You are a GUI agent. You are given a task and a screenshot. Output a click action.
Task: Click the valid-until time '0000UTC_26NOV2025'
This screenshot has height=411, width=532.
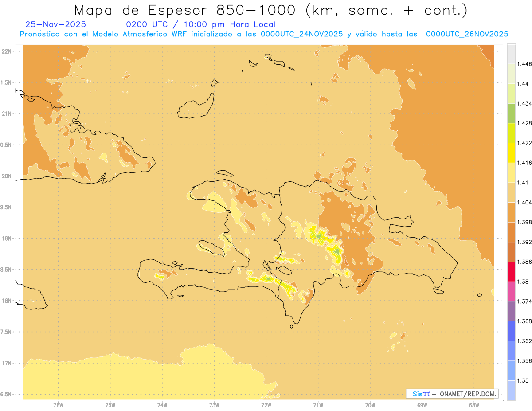pos(467,34)
